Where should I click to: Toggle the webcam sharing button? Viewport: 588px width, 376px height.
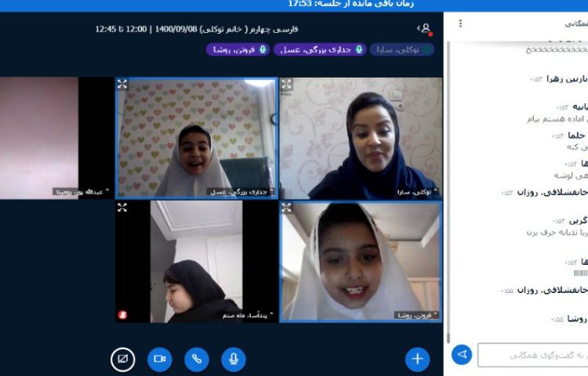point(160,359)
